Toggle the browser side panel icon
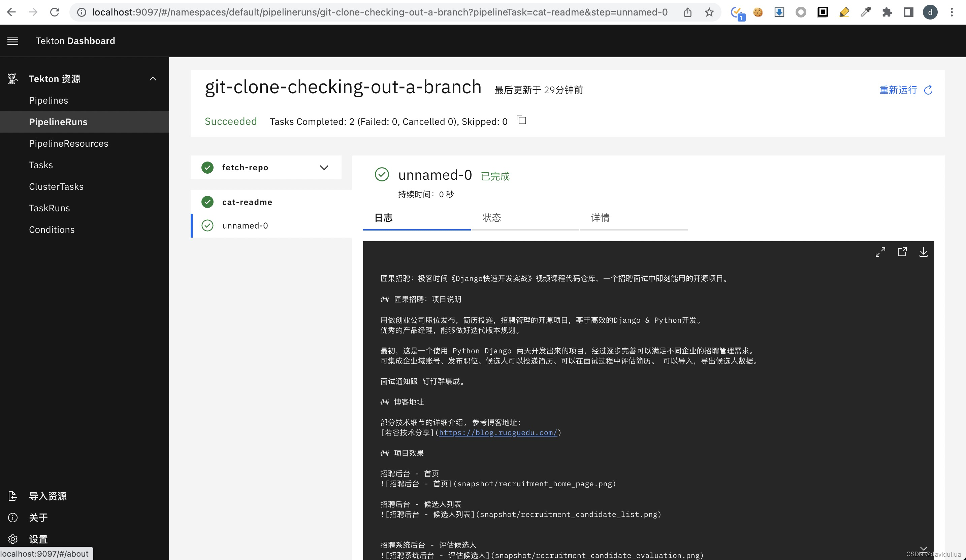 pos(908,12)
